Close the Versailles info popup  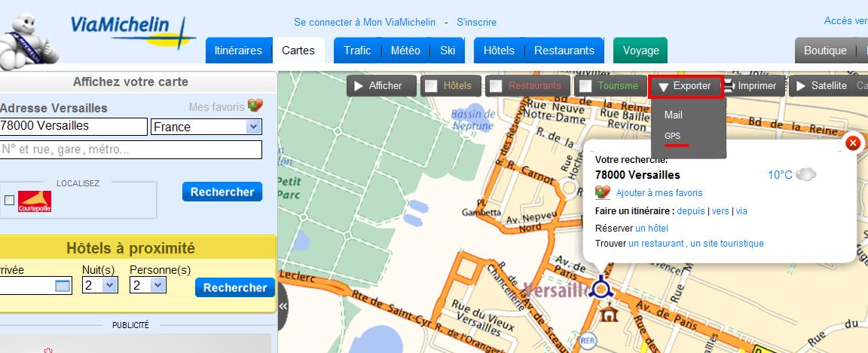[852, 143]
